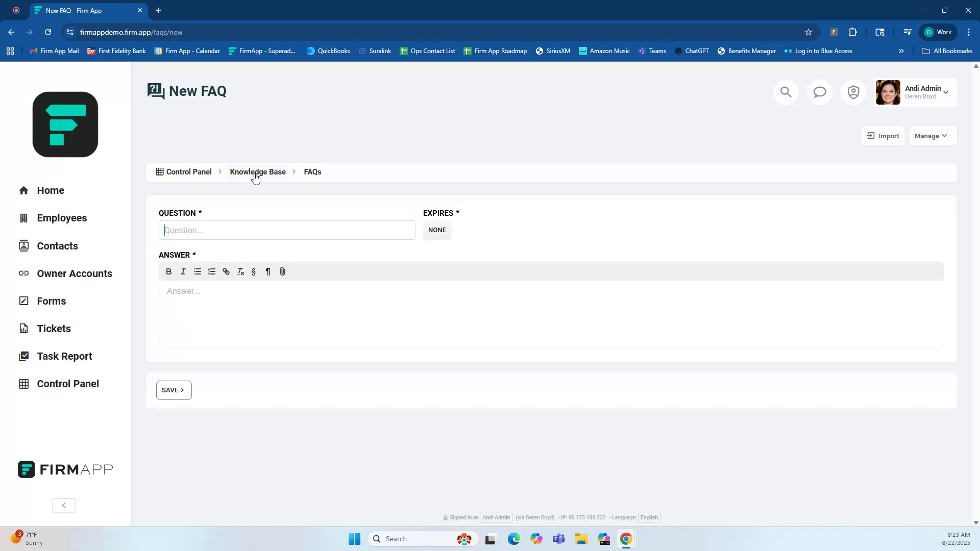Viewport: 980px width, 551px height.
Task: Click the SAVE button
Action: 174,390
